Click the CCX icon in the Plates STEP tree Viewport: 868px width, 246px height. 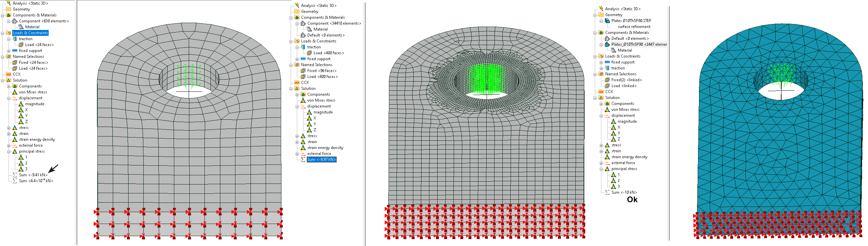click(x=601, y=92)
